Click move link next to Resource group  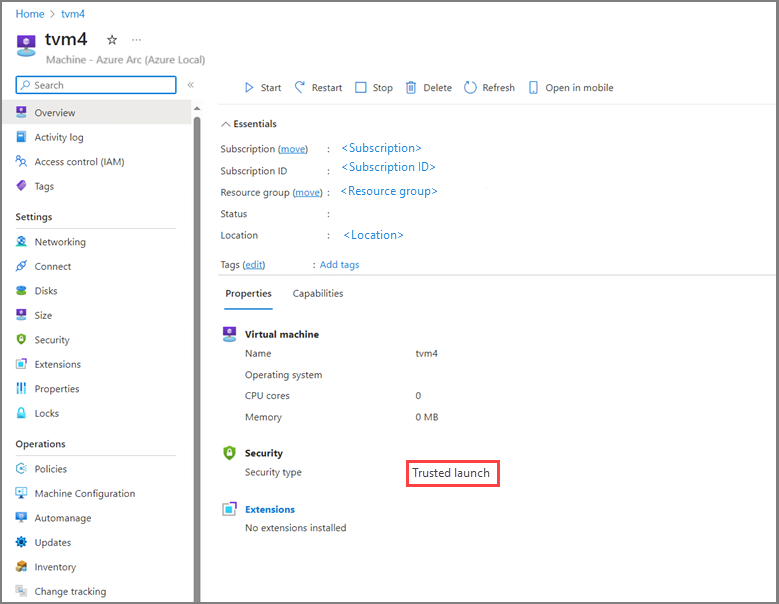pos(308,192)
